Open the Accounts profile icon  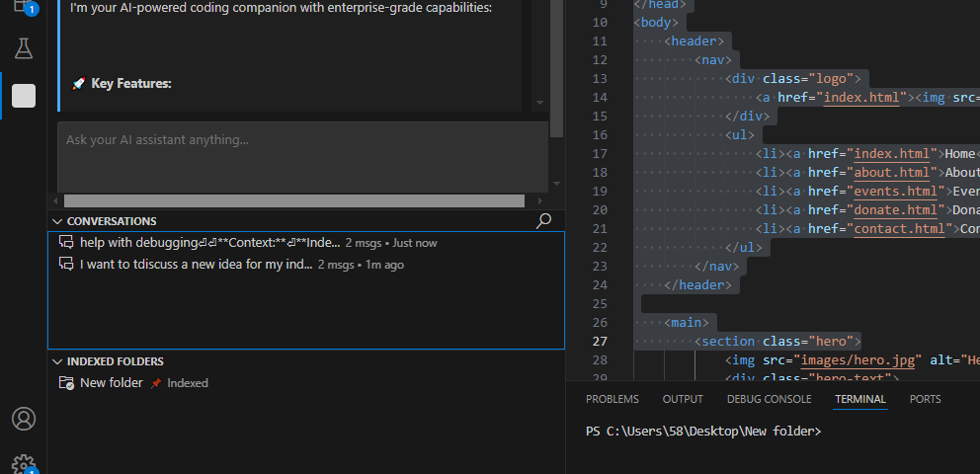24,419
